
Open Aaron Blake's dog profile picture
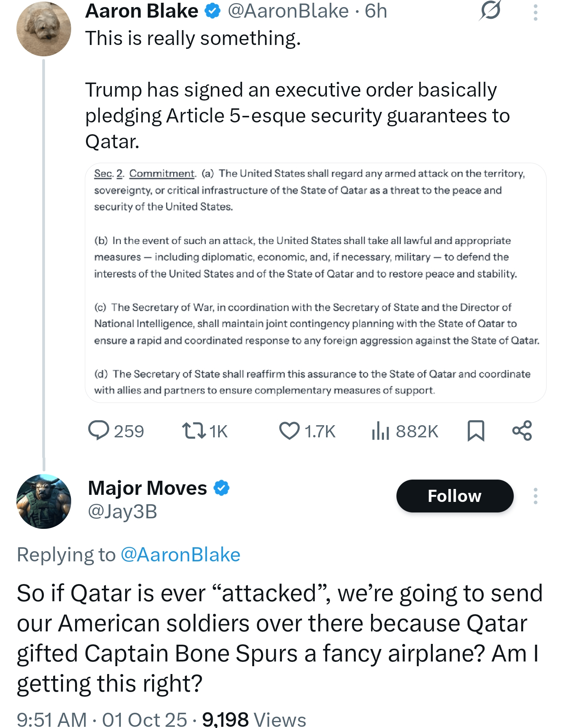[x=43, y=29]
